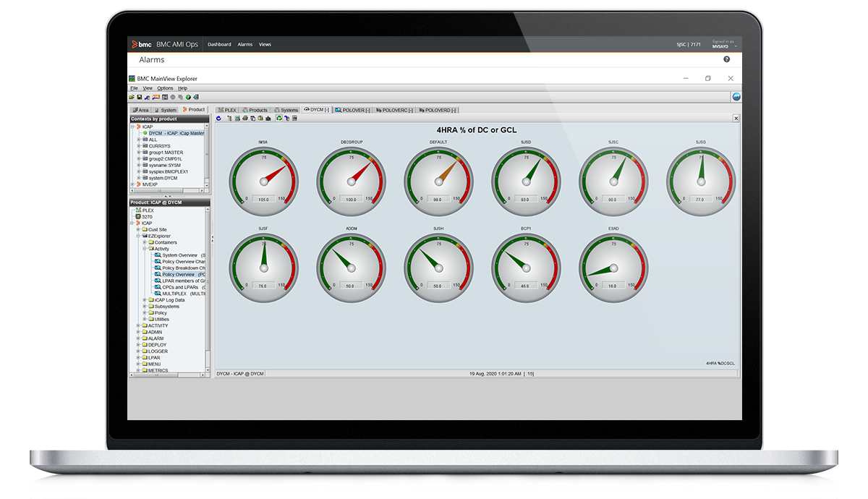Click the open folder icon in main toolbar
868x499 pixels.
[x=132, y=97]
